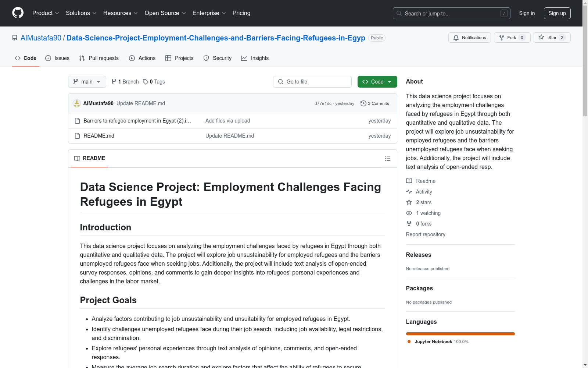The image size is (588, 368).
Task: Expand the Enterprise menu
Action: pos(209,13)
